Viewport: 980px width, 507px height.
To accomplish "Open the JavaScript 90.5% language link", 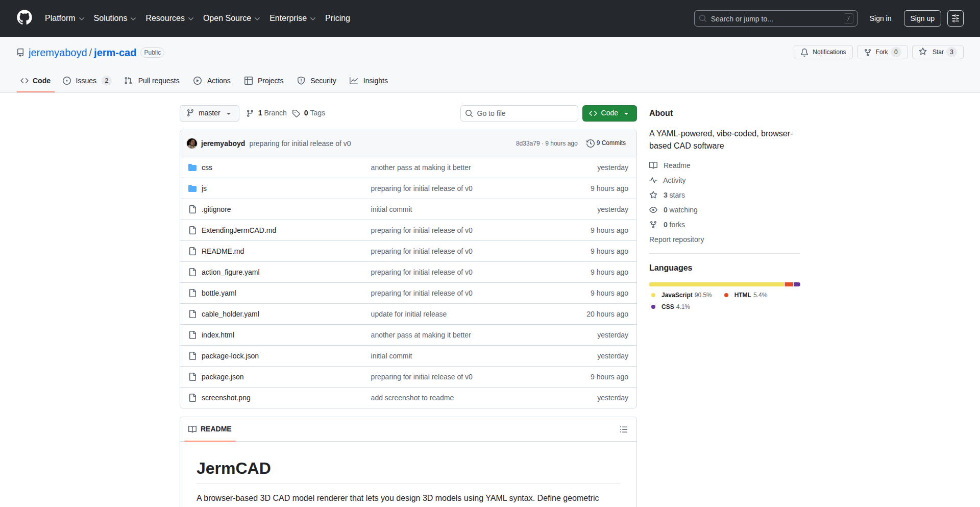I will [681, 295].
